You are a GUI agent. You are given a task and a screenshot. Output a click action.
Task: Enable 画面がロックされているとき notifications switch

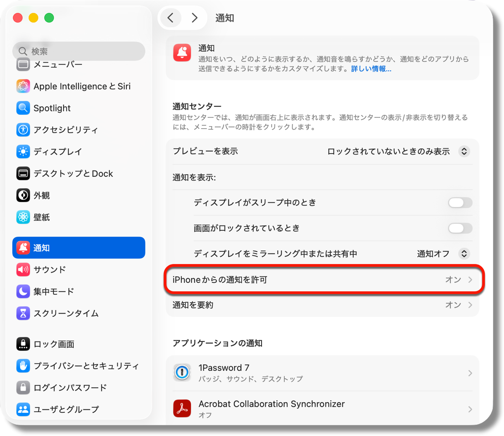pyautogui.click(x=460, y=228)
